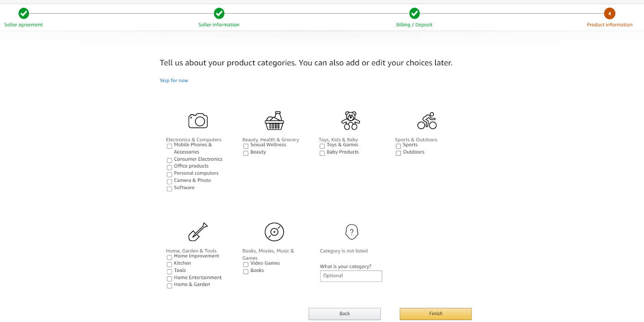Check the Outdoors category checkbox
The image size is (644, 322).
tap(399, 153)
